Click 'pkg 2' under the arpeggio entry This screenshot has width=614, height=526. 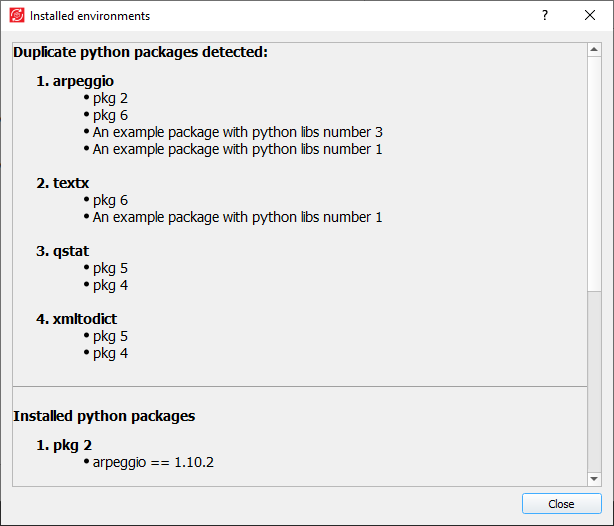(x=110, y=98)
